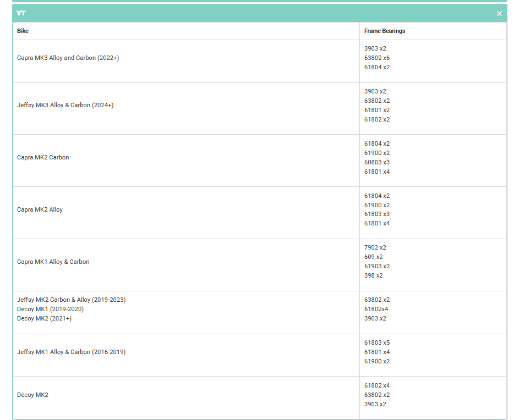Select Capra MK1 Alloy & Carbon entry

click(x=53, y=262)
